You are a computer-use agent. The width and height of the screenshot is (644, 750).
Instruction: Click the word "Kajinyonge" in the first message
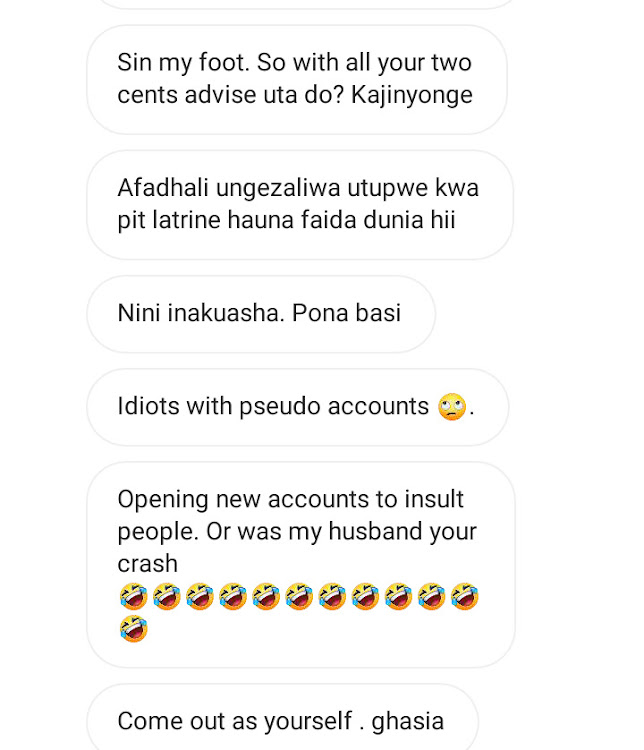point(412,95)
